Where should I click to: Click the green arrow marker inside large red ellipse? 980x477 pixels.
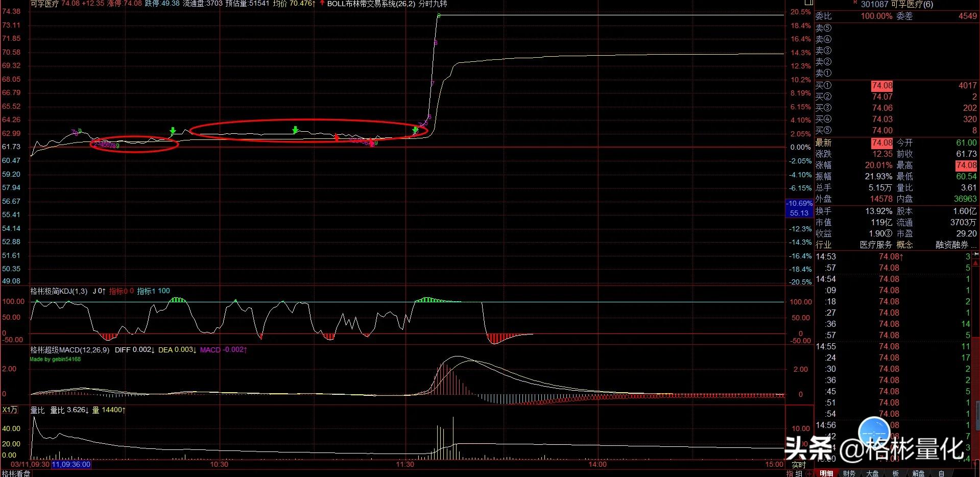295,130
